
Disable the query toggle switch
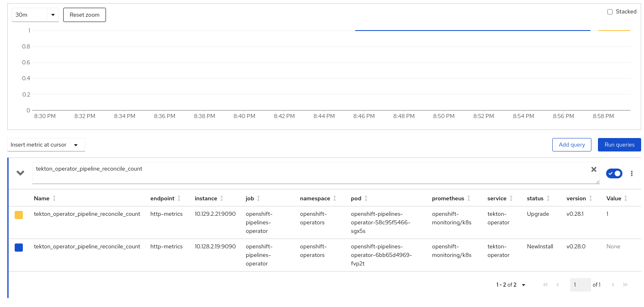tap(614, 173)
